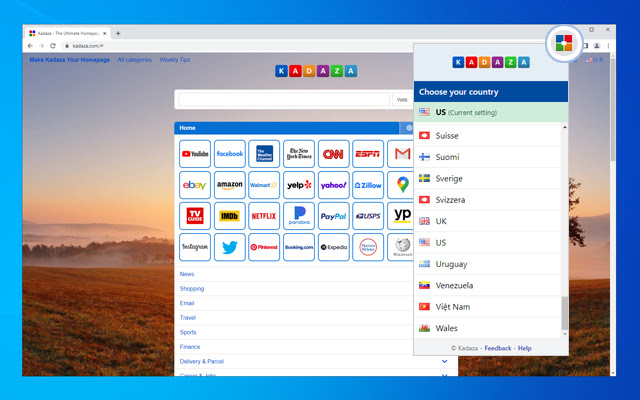Screen dimensions: 640x400
Task: Open the CNN shortcut tile
Action: (x=333, y=154)
